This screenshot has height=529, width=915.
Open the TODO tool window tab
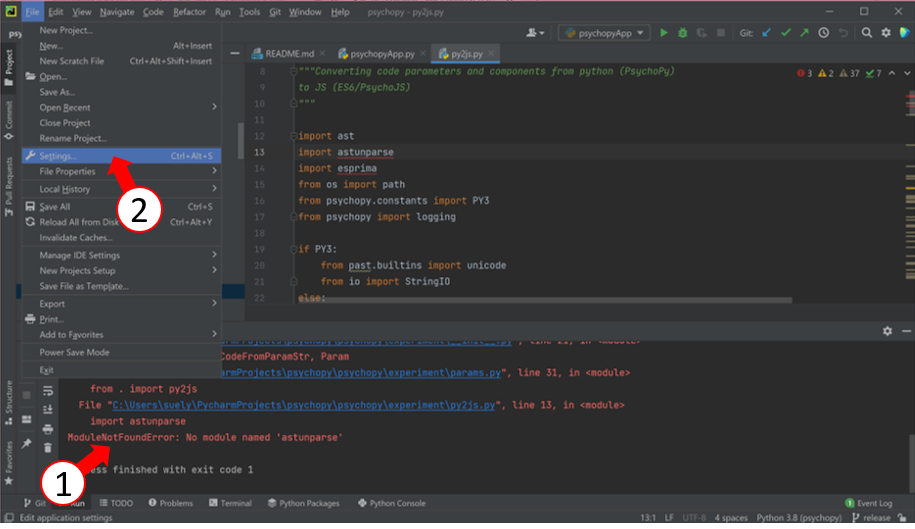(x=116, y=503)
